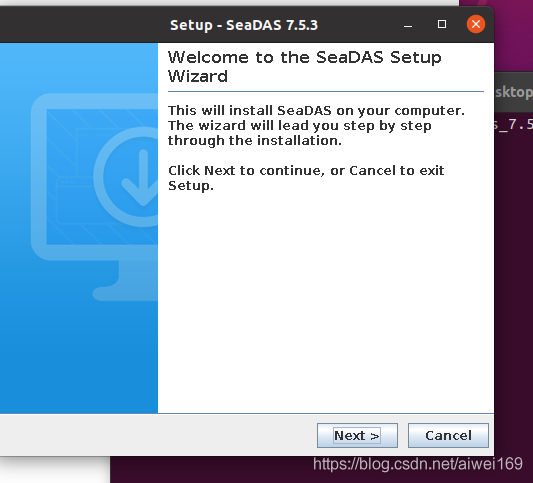Screen dimensions: 533x483
Task: Click the download arrow in the side graphic
Action: click(143, 178)
